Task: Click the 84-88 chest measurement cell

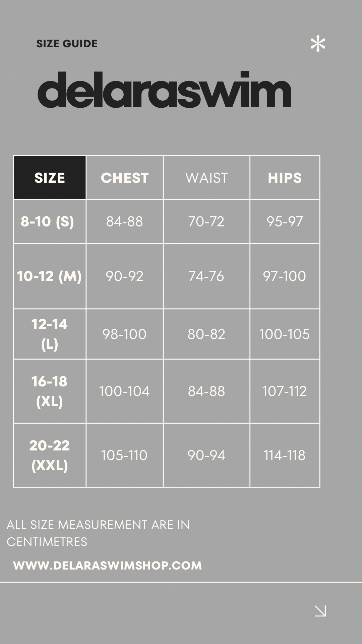Action: [124, 221]
